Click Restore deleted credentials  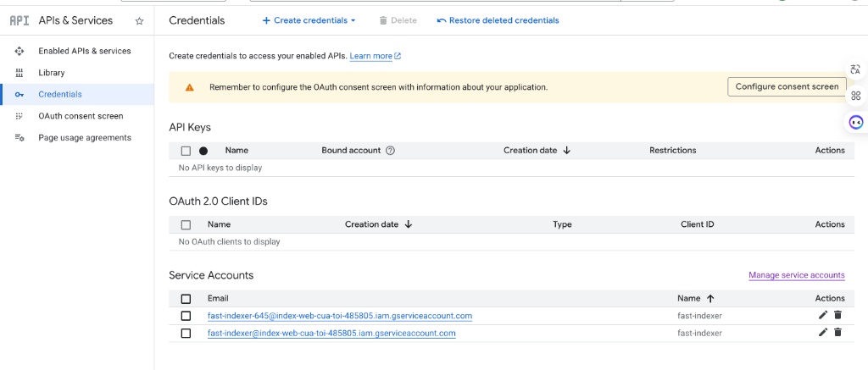(498, 20)
